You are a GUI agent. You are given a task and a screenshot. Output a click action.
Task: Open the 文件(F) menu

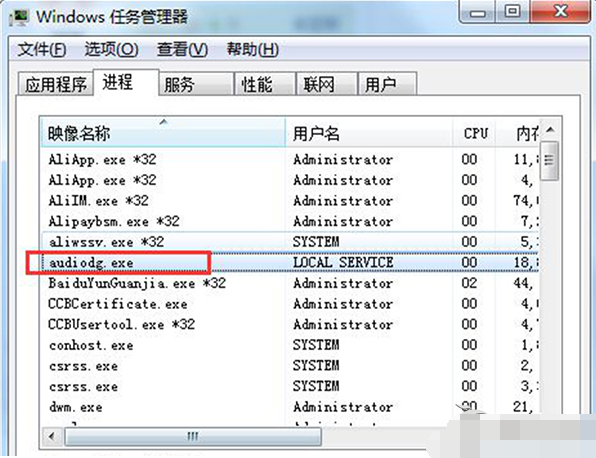point(42,49)
